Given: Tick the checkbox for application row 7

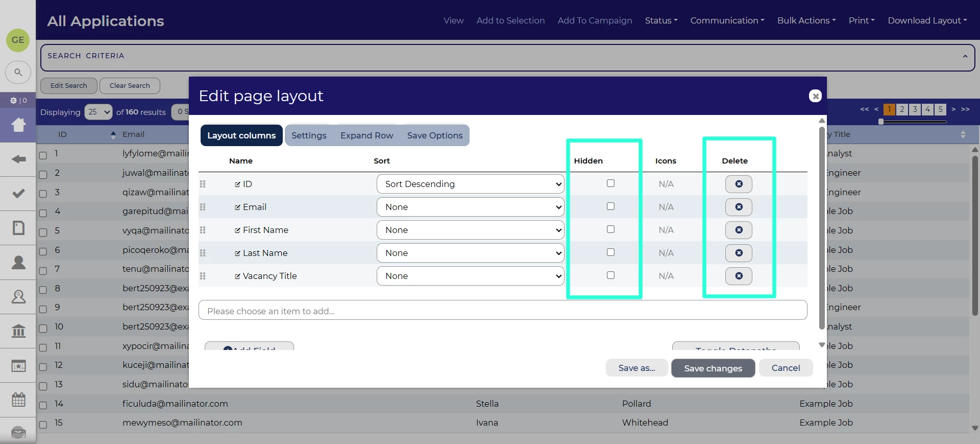Looking at the screenshot, I should pos(43,270).
